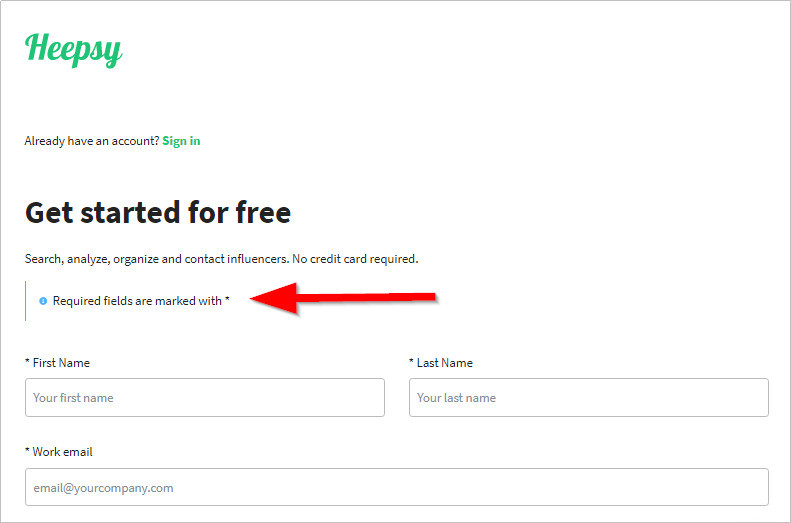Click the Already have an account text
The image size is (791, 523).
click(x=92, y=141)
